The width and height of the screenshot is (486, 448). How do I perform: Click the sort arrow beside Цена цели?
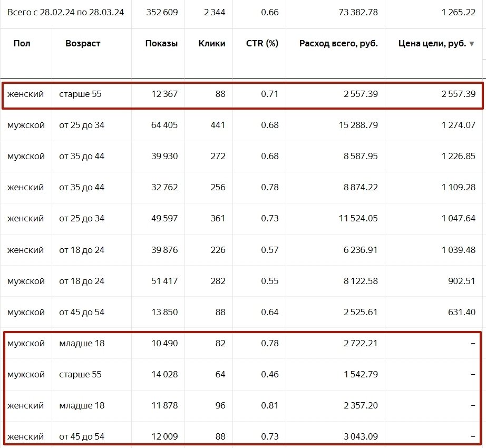[471, 44]
